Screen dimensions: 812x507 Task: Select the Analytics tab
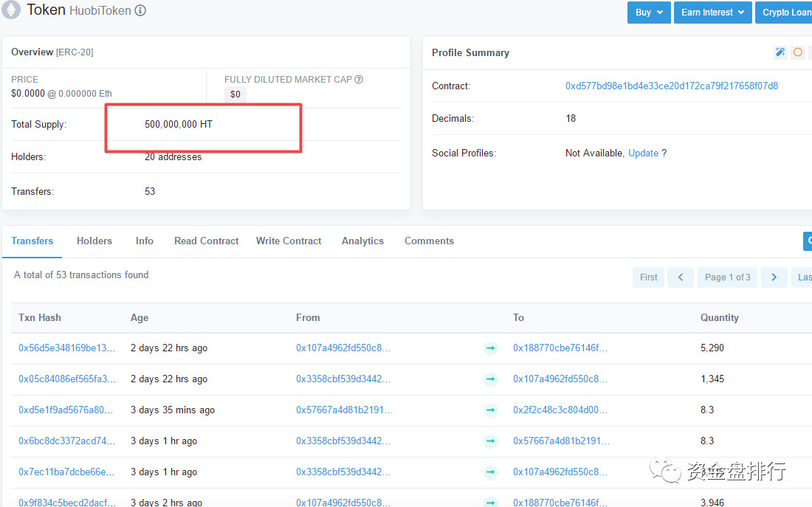pos(362,241)
